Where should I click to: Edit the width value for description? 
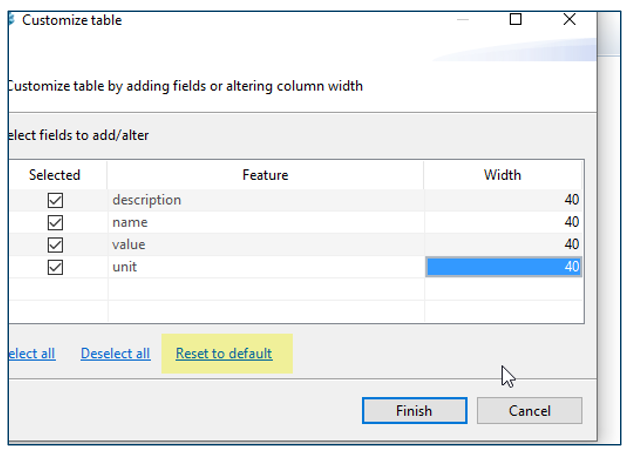coord(503,200)
